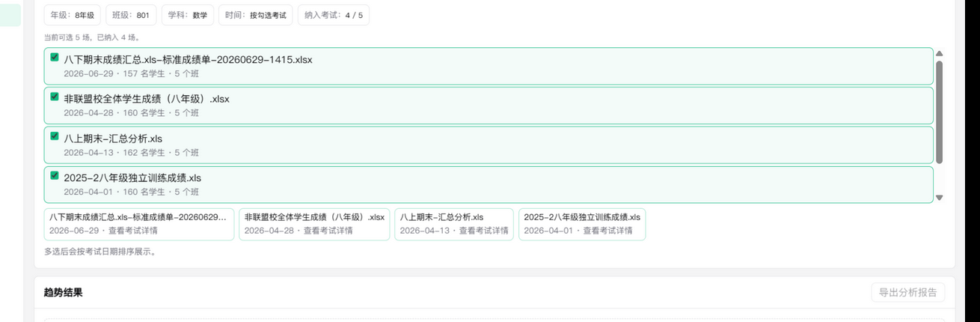Click the 时间: 按勾选考试 filter chip
Screen dimensions: 980x322
(x=255, y=15)
